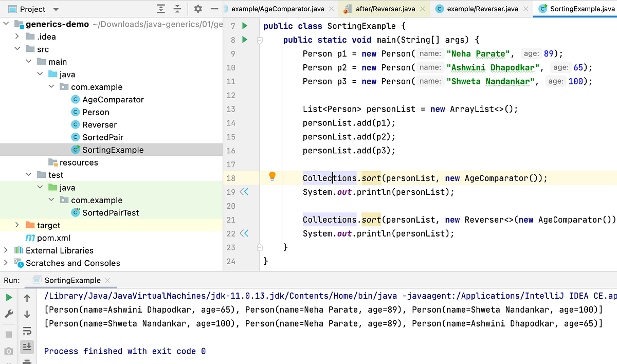This screenshot has width=617, height=364.
Task: Click the intention bulb on line 18
Action: point(272,177)
